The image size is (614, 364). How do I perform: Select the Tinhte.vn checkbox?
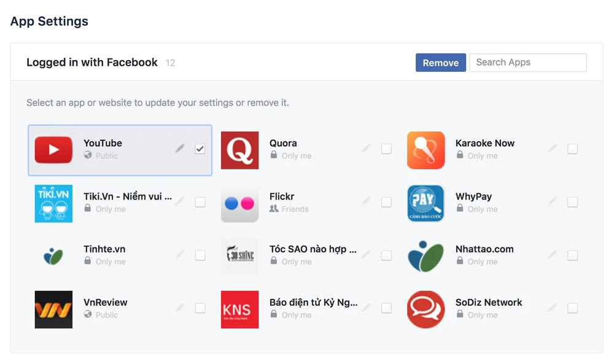click(x=200, y=255)
